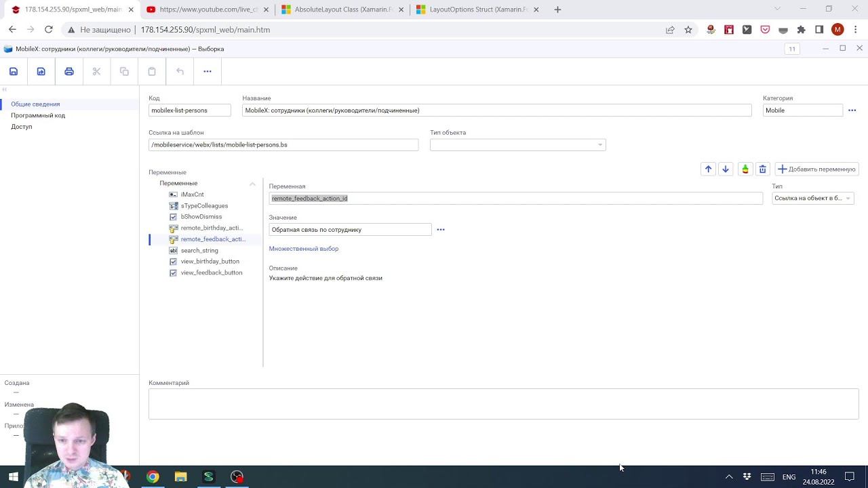This screenshot has width=868, height=488.
Task: Click the Copy toolbar icon
Action: point(124,71)
